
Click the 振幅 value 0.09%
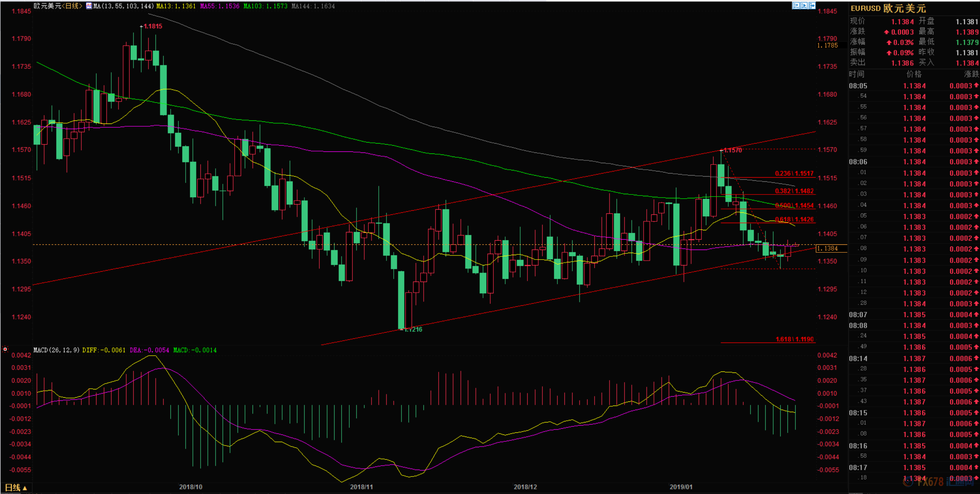pos(900,53)
